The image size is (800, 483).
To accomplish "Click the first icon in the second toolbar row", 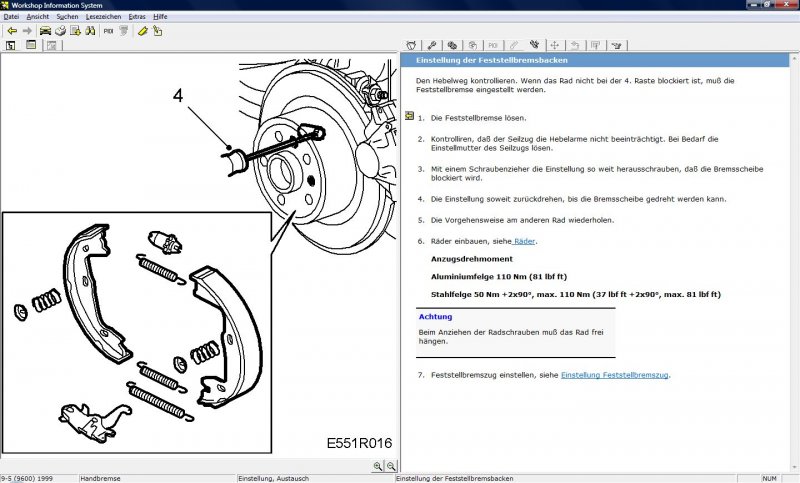I will tap(11, 45).
